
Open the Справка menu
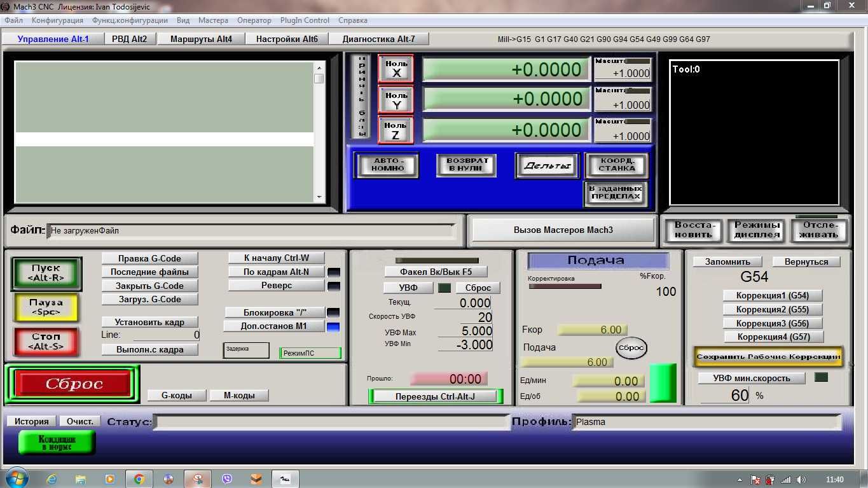(352, 20)
